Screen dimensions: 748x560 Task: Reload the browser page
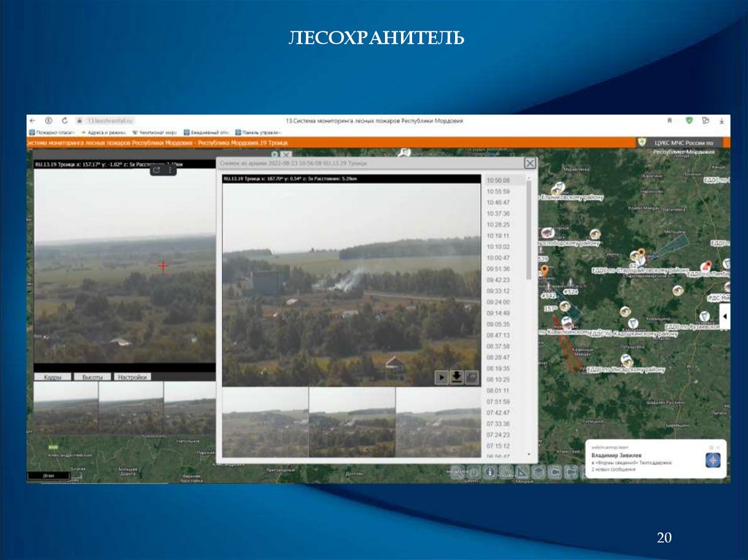tap(64, 120)
